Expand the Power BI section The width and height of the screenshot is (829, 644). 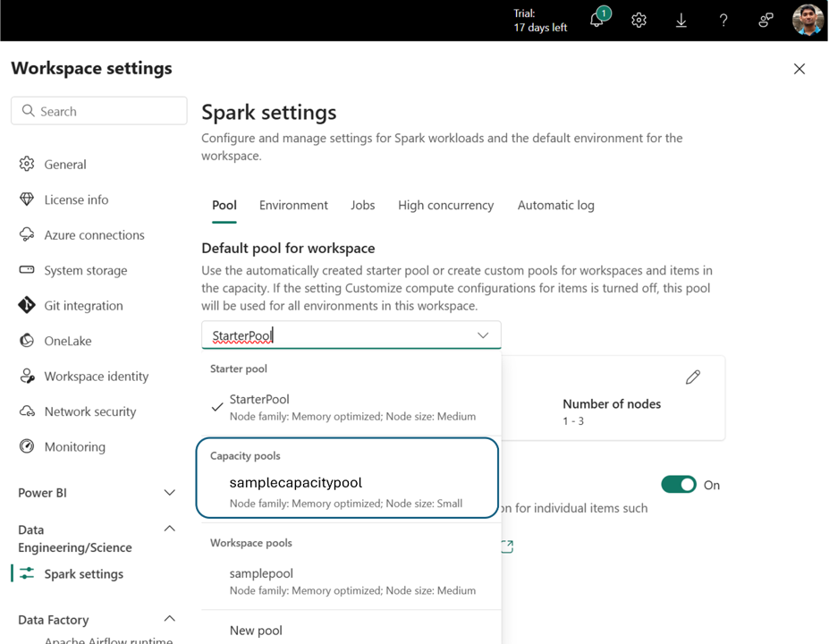[x=169, y=492]
